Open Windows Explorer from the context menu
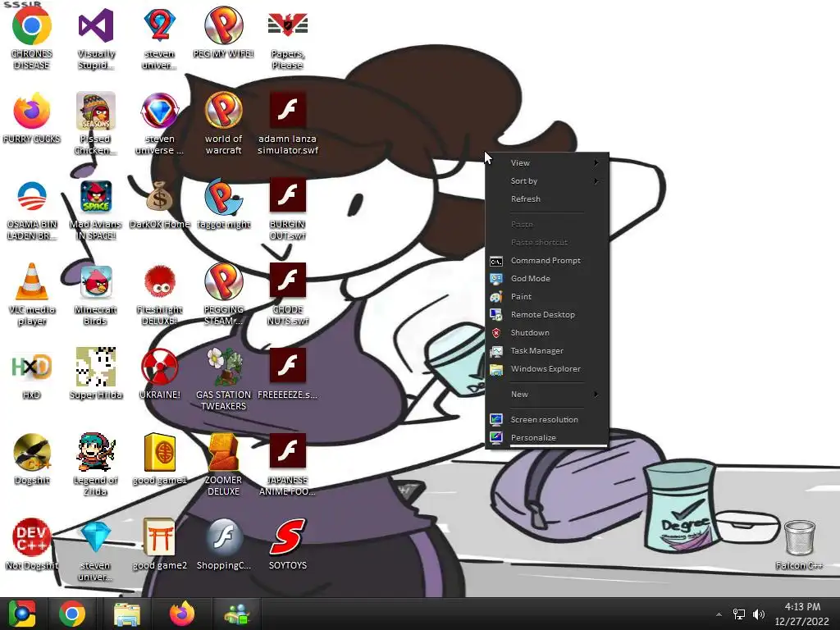This screenshot has width=840, height=630. (547, 368)
